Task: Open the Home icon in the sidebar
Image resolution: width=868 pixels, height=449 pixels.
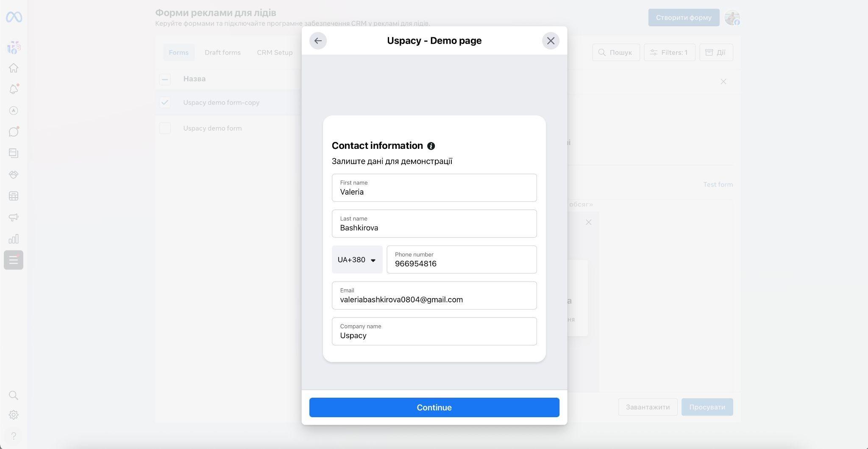Action: [x=14, y=68]
